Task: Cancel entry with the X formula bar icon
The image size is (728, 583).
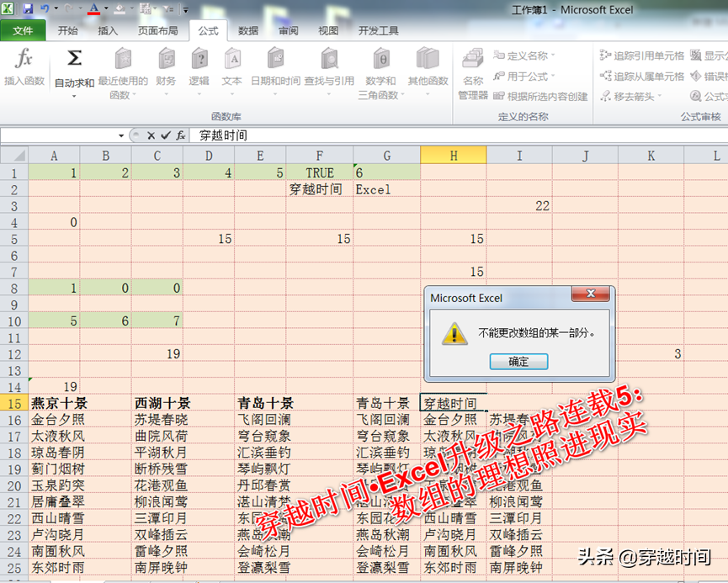Action: pos(151,135)
